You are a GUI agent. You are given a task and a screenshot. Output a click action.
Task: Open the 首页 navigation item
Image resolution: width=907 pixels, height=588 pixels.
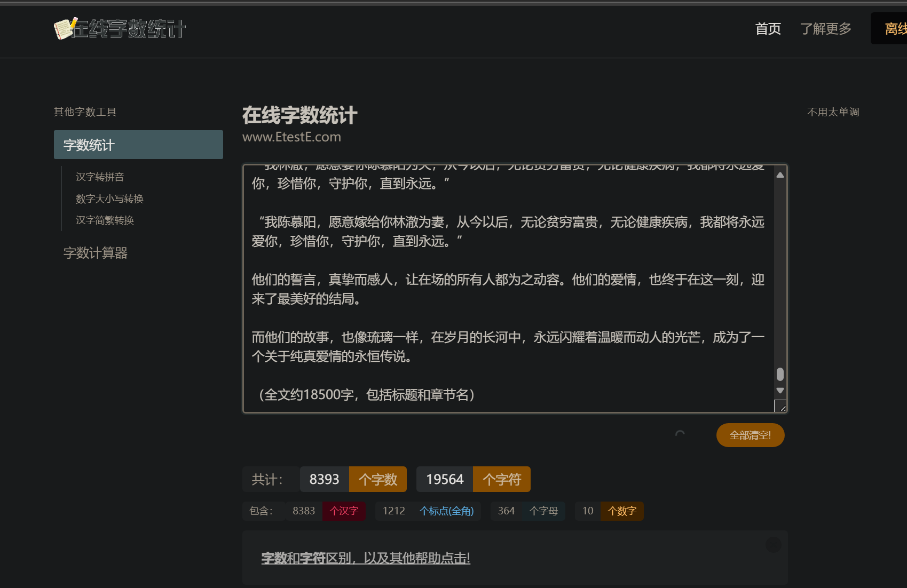[768, 29]
